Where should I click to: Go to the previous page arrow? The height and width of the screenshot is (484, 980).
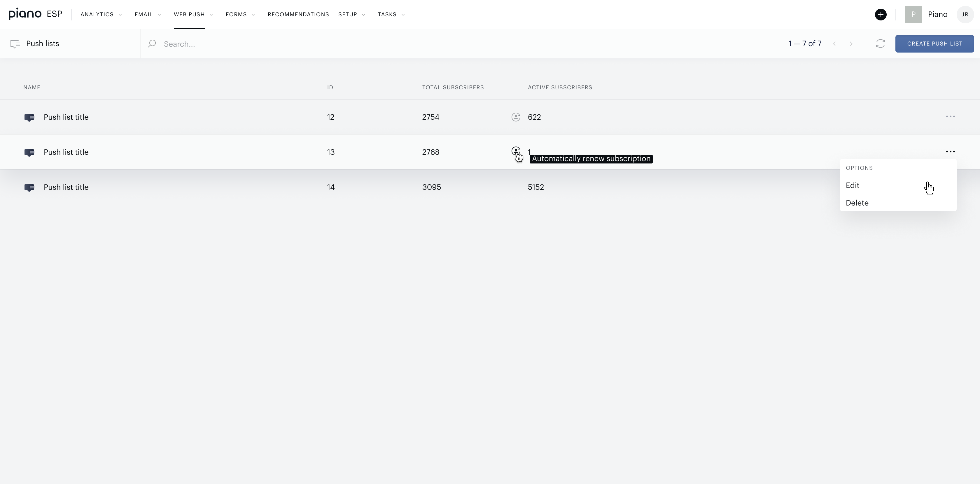click(834, 44)
